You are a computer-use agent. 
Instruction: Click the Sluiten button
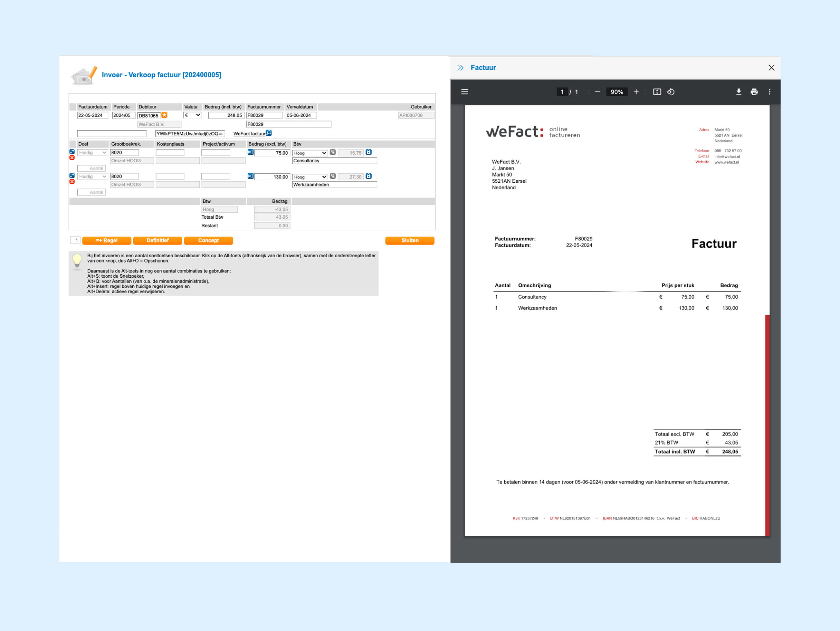click(x=410, y=241)
